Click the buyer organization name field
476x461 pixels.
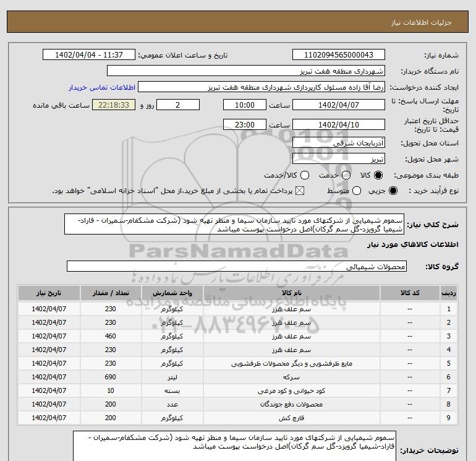point(246,71)
